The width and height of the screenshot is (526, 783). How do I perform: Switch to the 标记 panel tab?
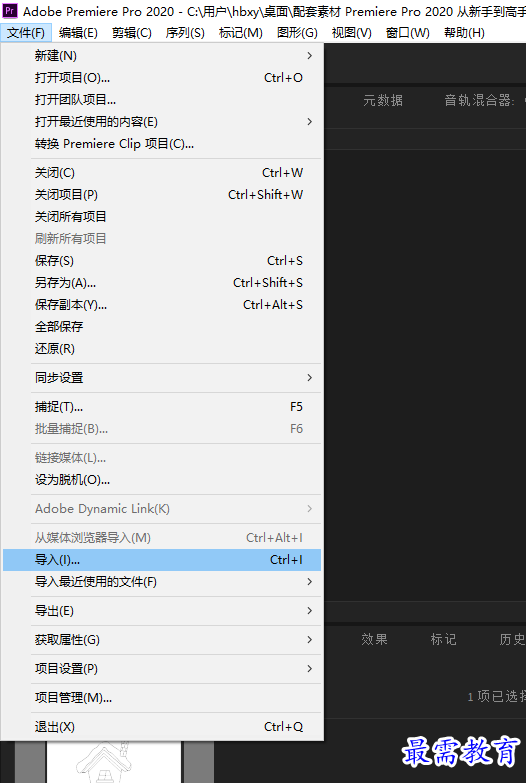pos(443,639)
